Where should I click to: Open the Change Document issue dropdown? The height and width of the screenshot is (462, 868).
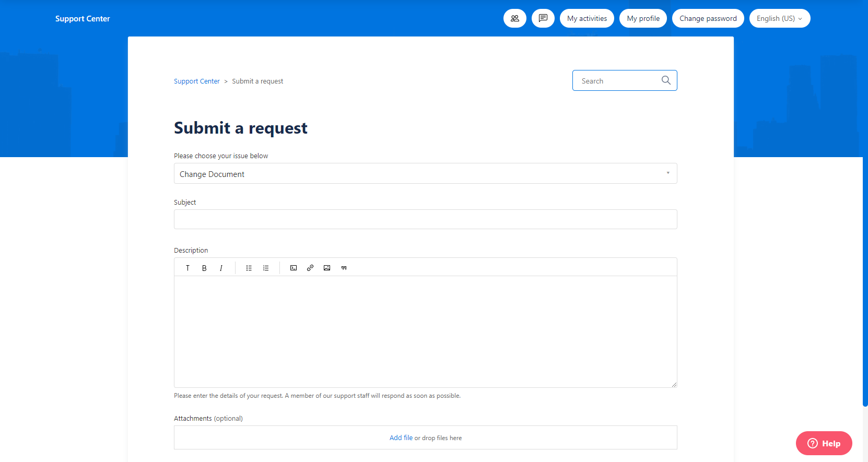(x=425, y=173)
